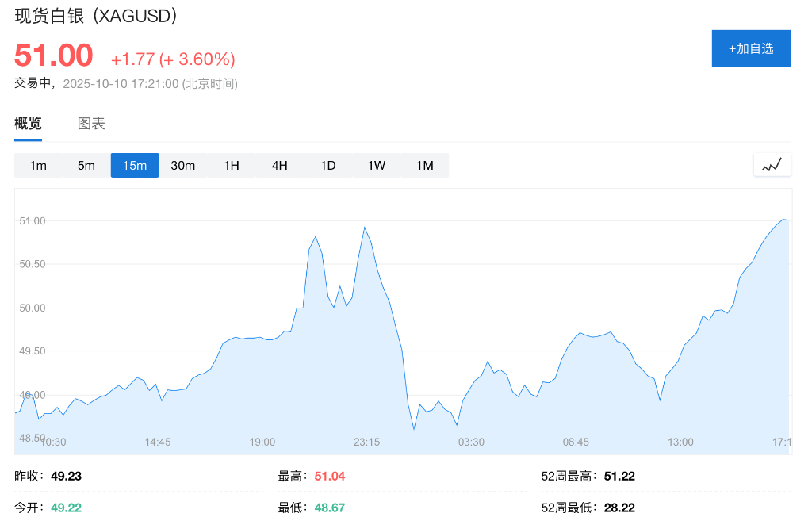
Task: Open the 概览 overview tab
Action: [28, 124]
